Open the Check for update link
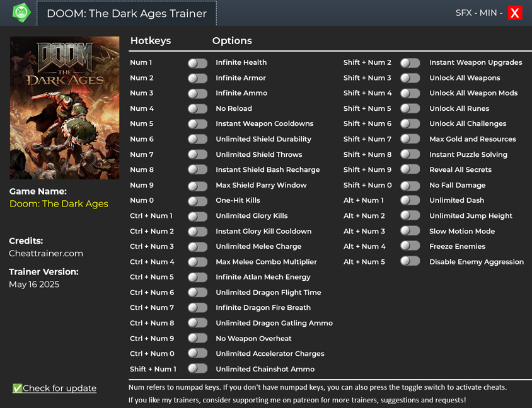The width and height of the screenshot is (532, 408). point(54,388)
